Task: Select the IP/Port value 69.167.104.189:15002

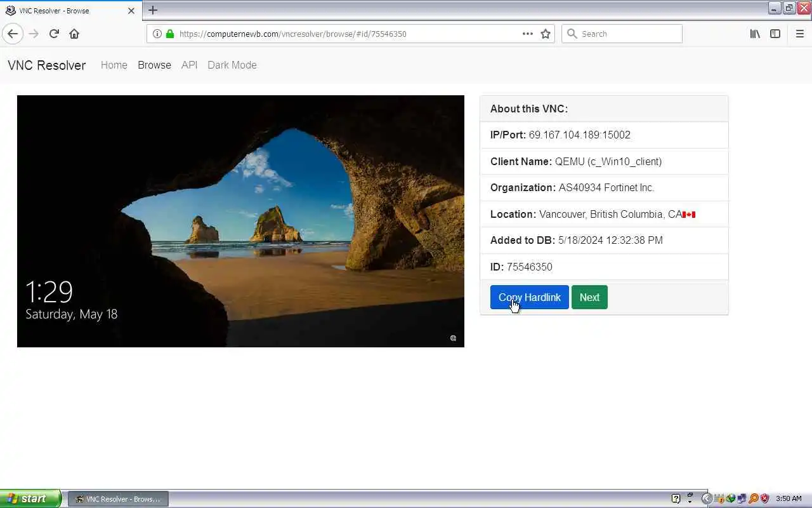Action: [580, 135]
